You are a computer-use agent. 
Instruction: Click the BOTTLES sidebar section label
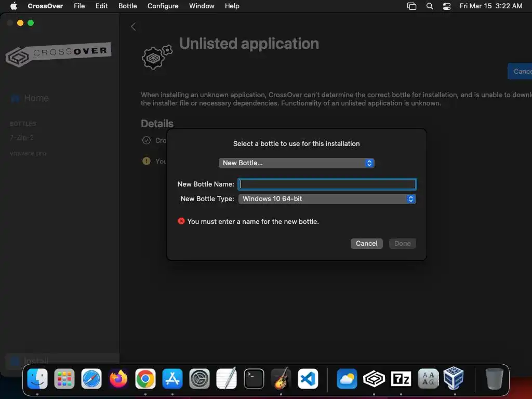[23, 124]
